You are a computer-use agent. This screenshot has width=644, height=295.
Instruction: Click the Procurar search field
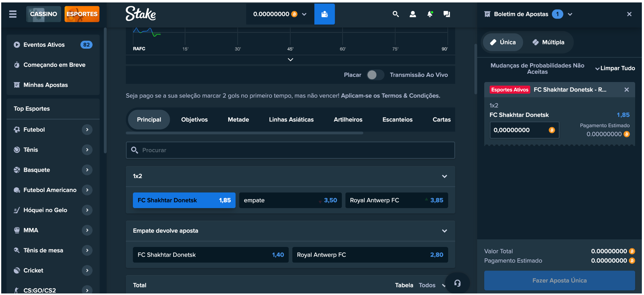[290, 150]
